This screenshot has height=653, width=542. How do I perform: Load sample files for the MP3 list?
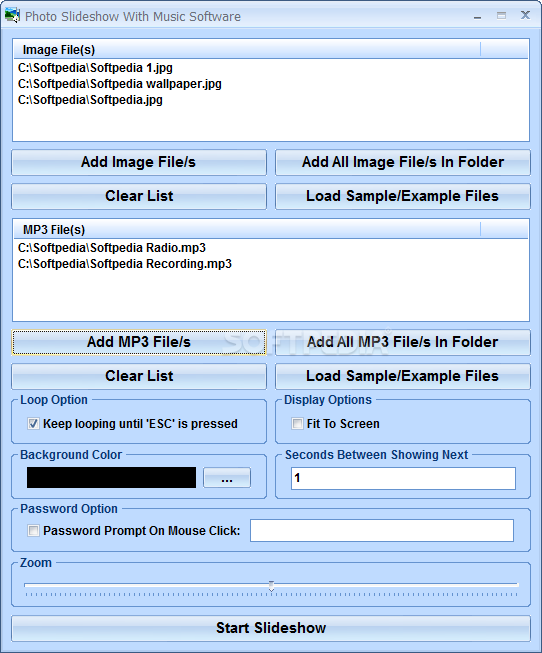coord(402,376)
